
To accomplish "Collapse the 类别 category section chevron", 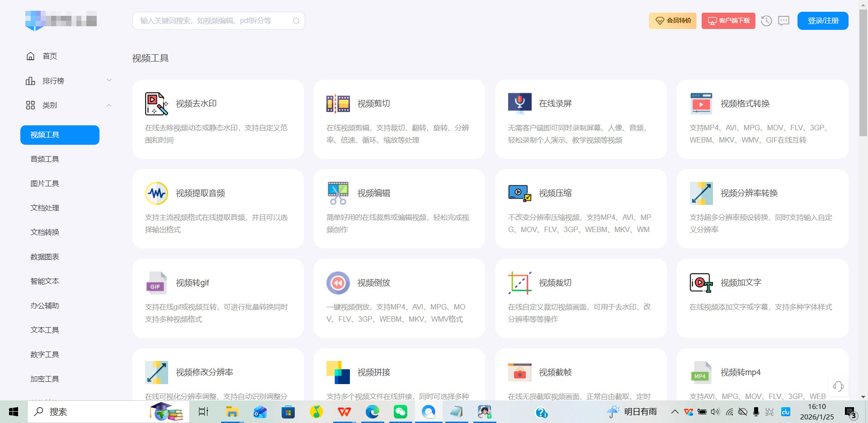I will tap(108, 105).
